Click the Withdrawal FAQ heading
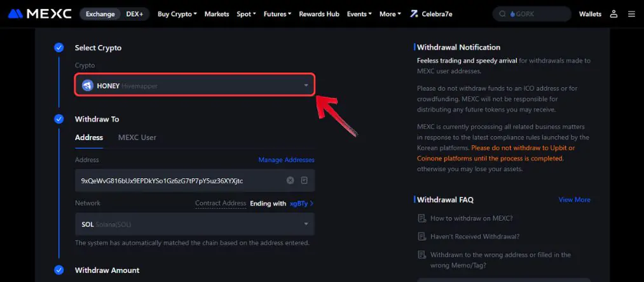644x282 pixels. pos(445,199)
